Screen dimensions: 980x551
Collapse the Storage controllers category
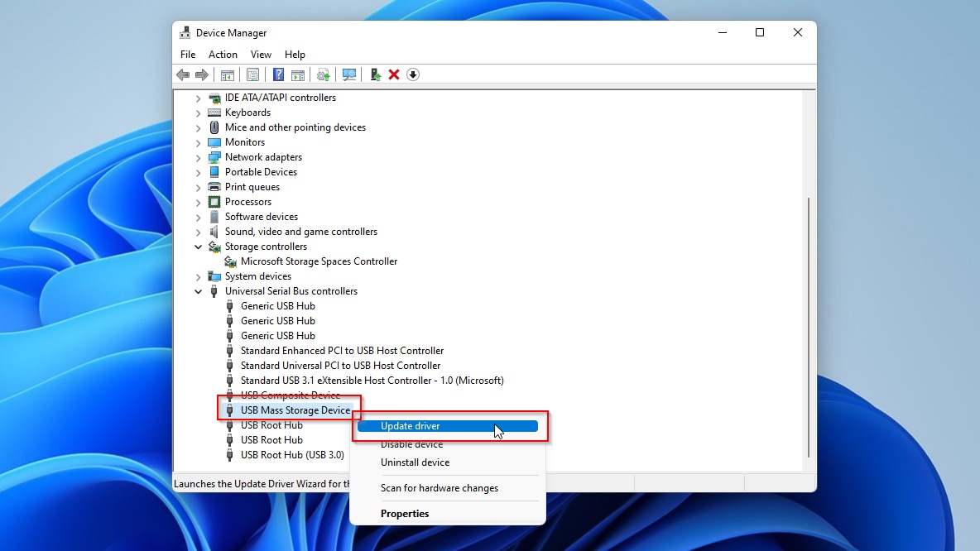[198, 247]
